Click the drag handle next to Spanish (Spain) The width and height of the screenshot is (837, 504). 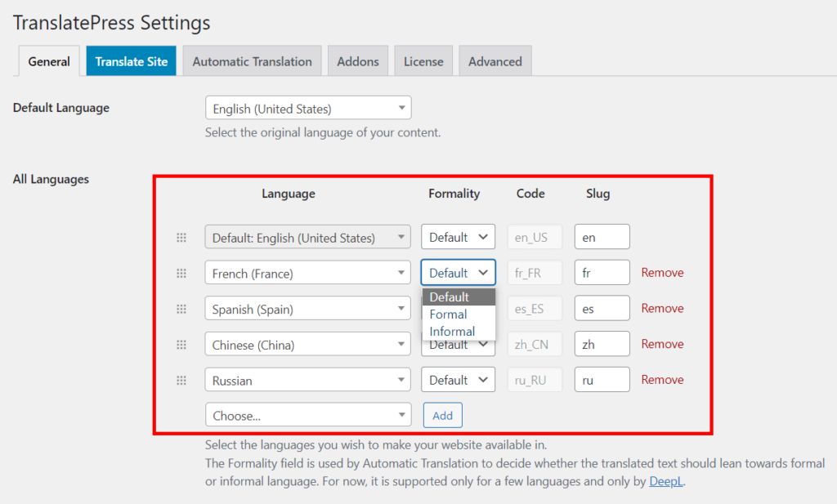click(x=181, y=308)
